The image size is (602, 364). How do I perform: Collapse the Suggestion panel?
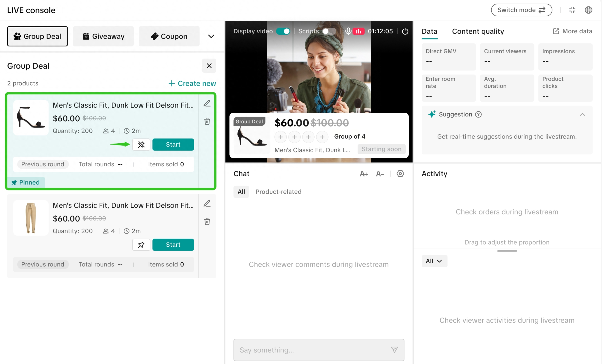tap(582, 114)
